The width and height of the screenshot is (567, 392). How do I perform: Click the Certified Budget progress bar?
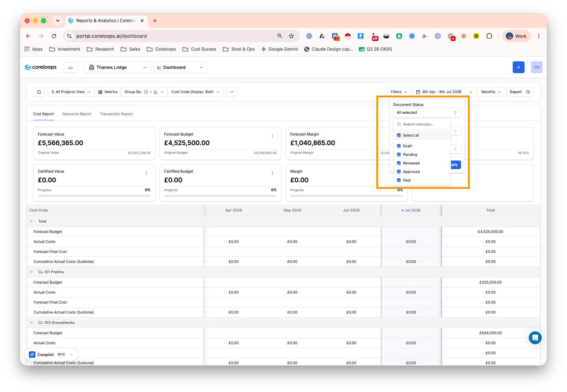pyautogui.click(x=220, y=196)
